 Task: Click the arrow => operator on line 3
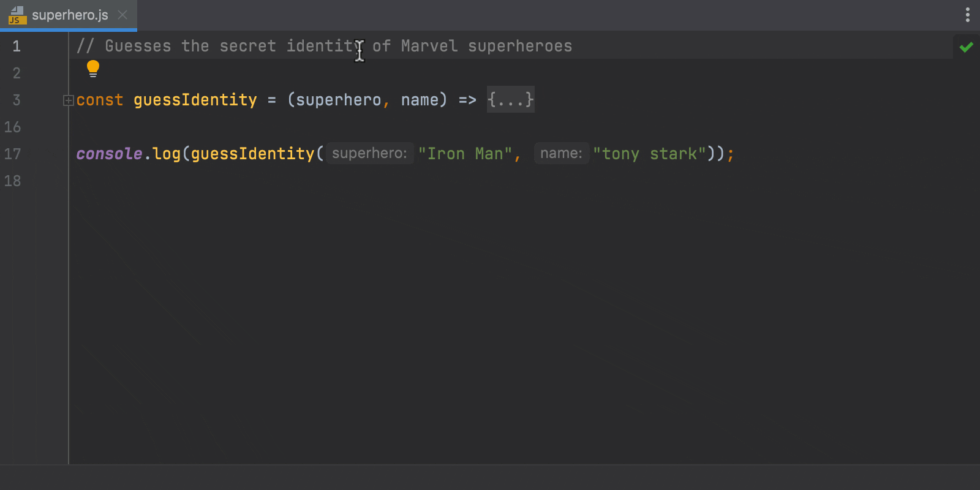point(467,100)
